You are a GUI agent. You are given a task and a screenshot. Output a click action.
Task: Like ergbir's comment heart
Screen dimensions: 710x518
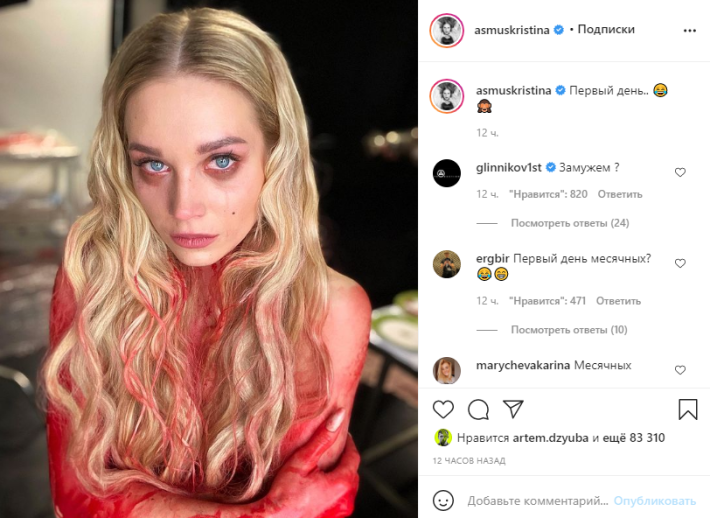pyautogui.click(x=680, y=264)
